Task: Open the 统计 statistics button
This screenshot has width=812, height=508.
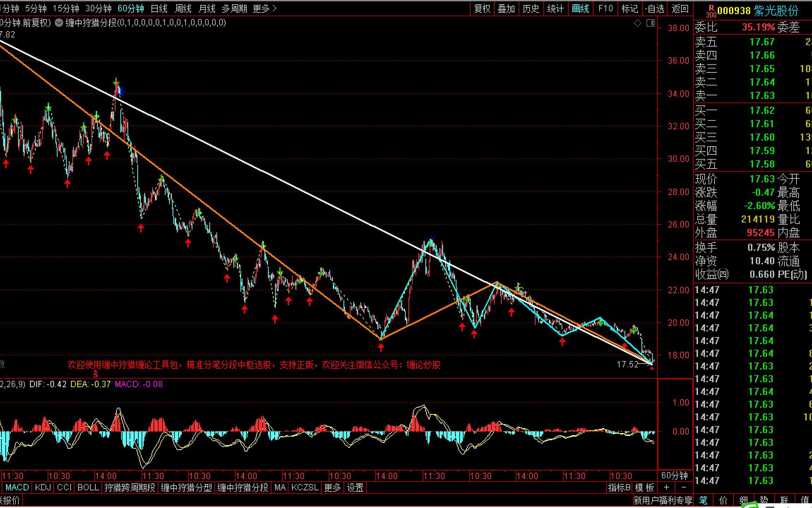Action: coord(555,8)
